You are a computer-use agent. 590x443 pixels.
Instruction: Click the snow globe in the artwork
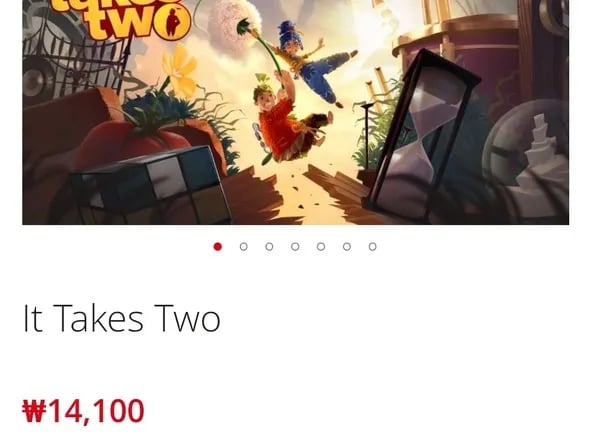pos(527,160)
